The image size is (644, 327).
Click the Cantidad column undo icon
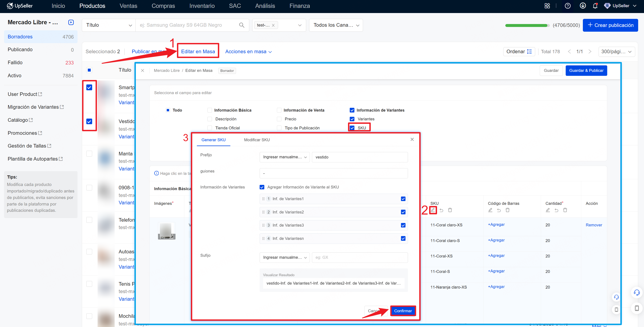click(557, 210)
